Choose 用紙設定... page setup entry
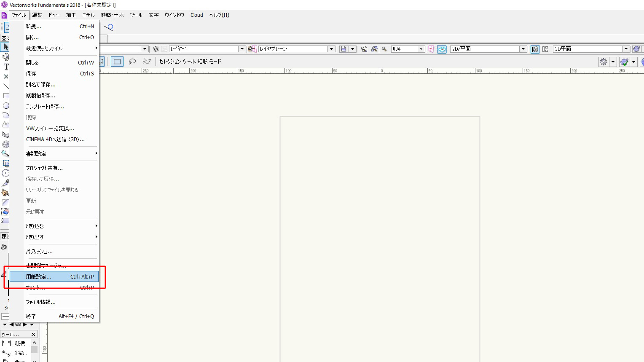The image size is (644, 362). 54,276
